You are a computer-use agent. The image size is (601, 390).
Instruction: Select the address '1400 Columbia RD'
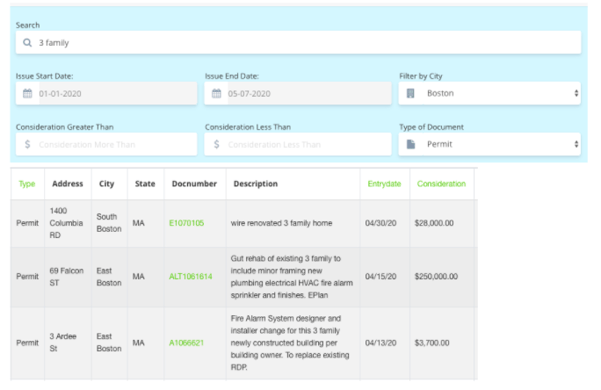pyautogui.click(x=66, y=223)
